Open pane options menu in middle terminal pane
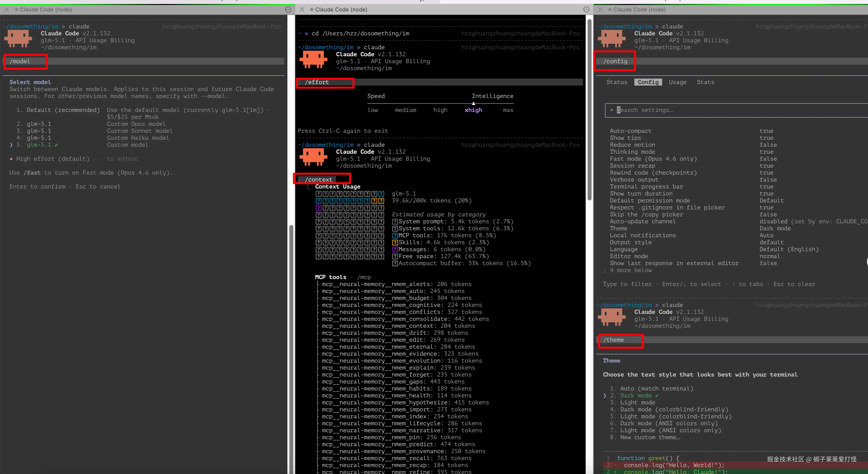 pyautogui.click(x=586, y=9)
